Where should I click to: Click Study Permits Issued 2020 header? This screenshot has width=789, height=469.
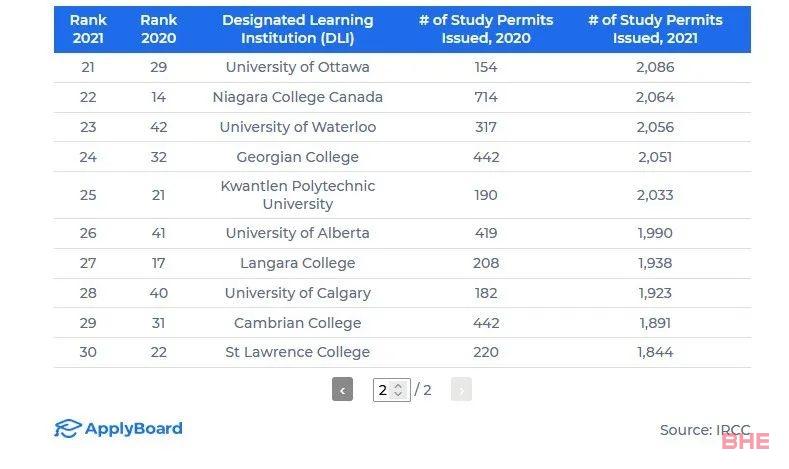[x=486, y=29]
